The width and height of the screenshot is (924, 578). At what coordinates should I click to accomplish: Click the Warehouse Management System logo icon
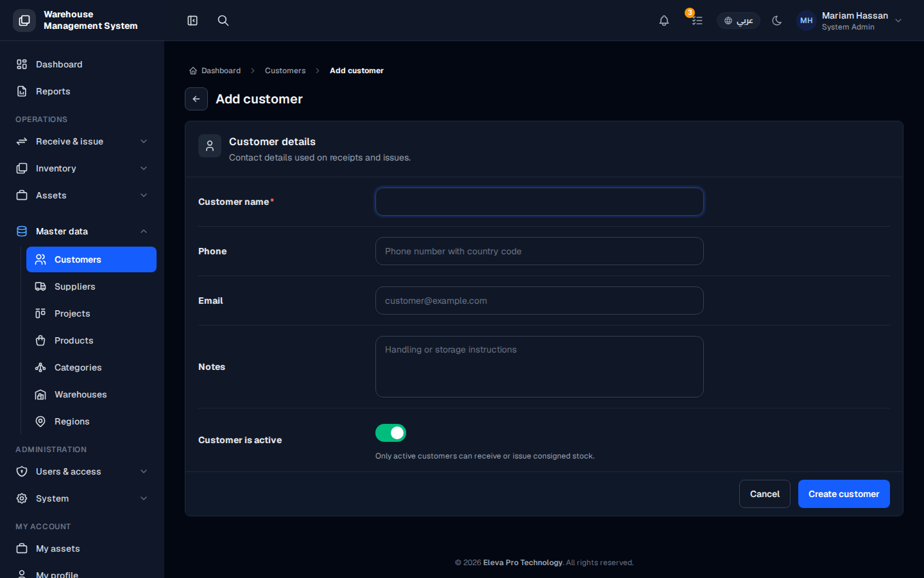(24, 21)
